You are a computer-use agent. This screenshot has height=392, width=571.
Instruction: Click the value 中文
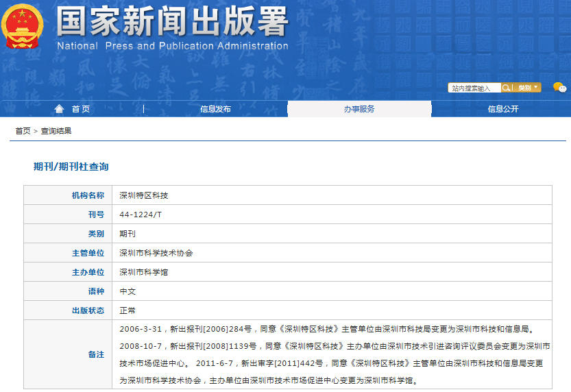[x=127, y=291]
